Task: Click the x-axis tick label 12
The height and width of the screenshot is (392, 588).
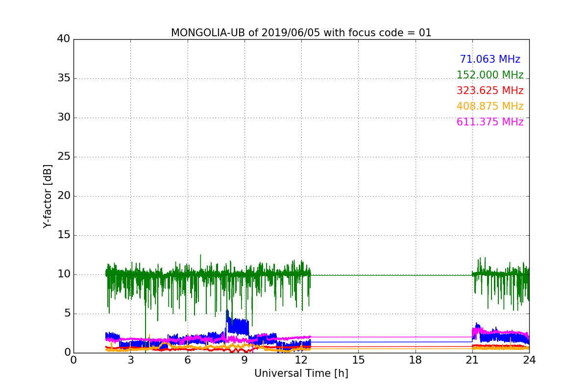Action: tap(301, 360)
